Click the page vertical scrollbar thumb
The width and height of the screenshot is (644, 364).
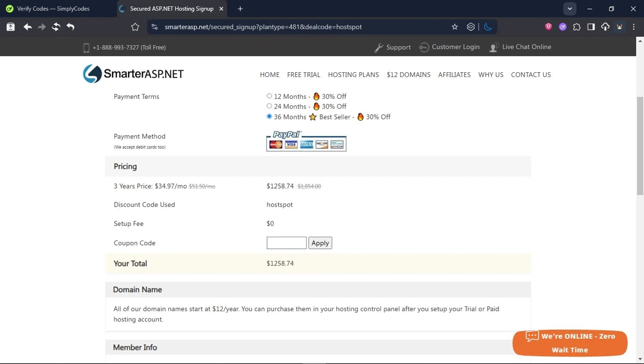[x=640, y=146]
